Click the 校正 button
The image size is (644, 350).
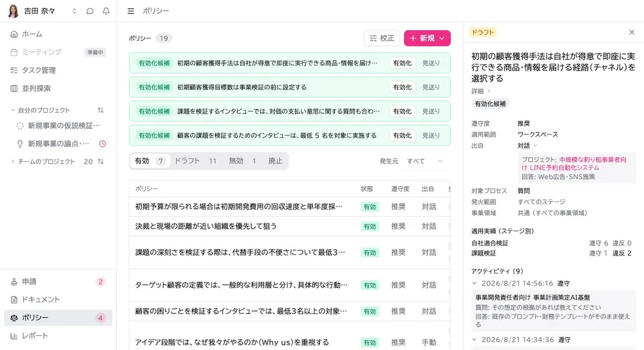point(382,38)
